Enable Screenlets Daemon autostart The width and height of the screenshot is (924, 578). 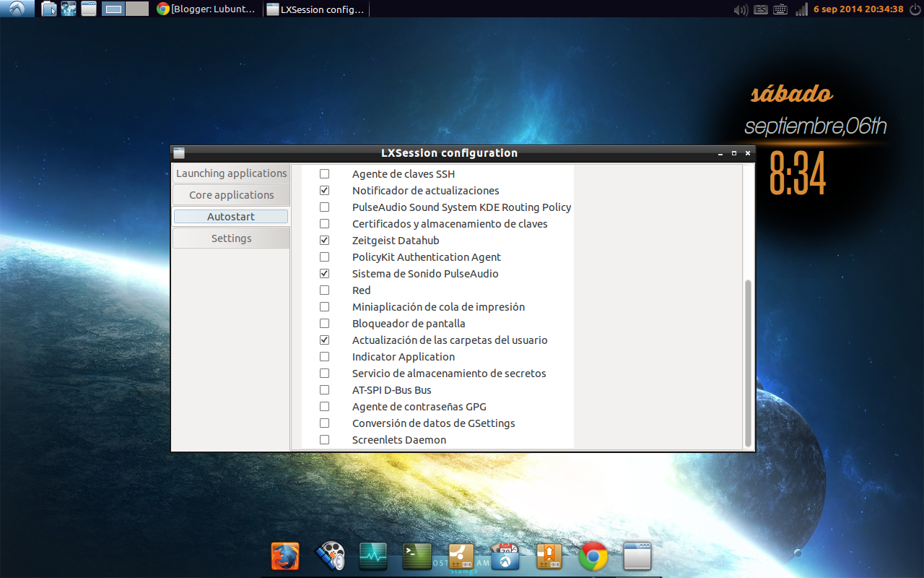coord(324,439)
